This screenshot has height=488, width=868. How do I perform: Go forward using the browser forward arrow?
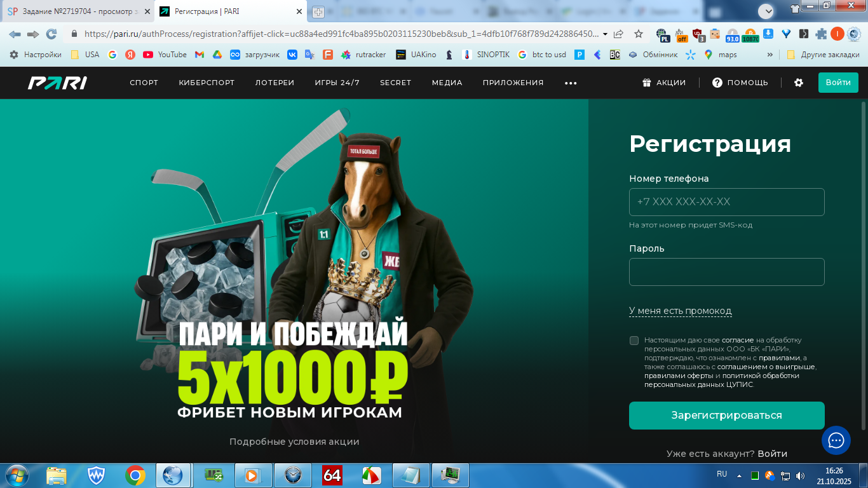click(x=33, y=34)
